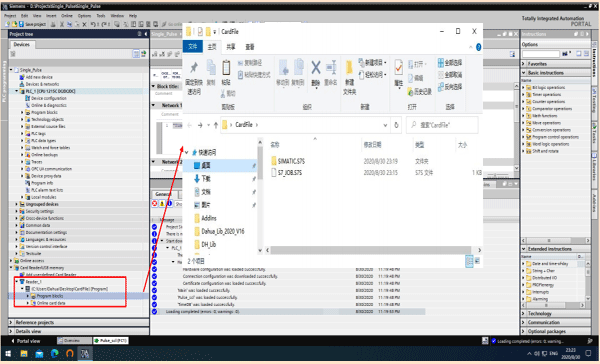Click the refresh button beside Explorer address bar
Viewport: 600px width, 364px height.
pos(396,125)
